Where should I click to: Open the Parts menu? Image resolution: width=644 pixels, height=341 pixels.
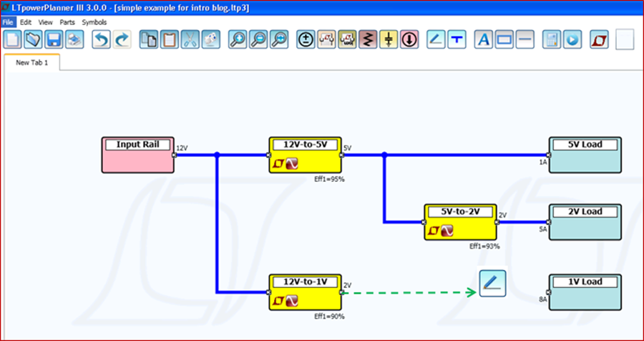click(x=67, y=22)
